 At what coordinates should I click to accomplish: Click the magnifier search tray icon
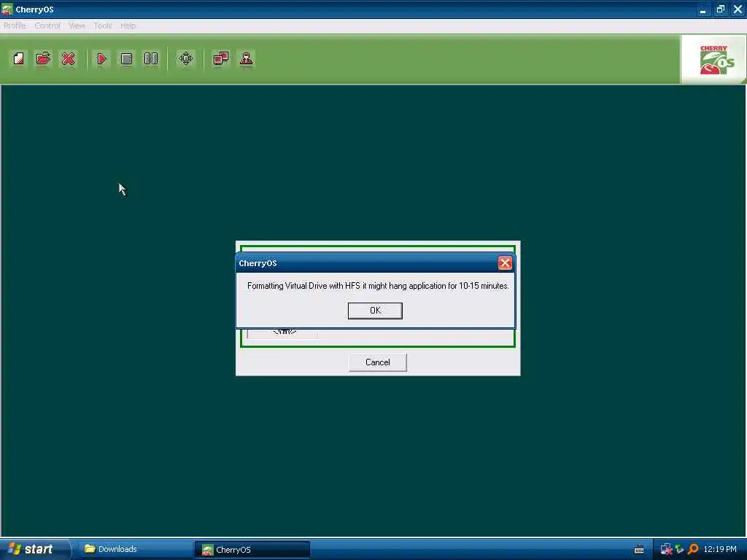click(x=693, y=549)
